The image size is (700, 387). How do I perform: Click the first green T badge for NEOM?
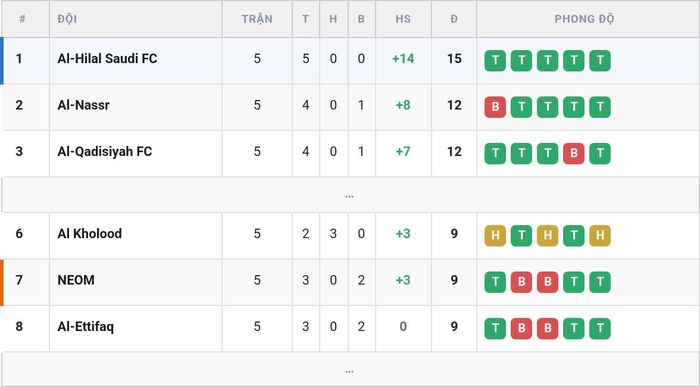495,282
